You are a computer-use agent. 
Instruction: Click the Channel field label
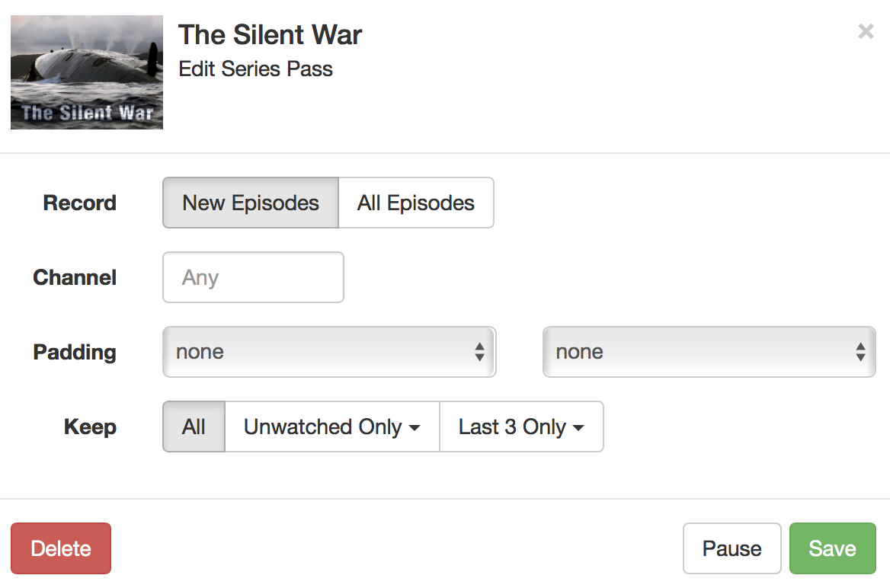coord(75,278)
